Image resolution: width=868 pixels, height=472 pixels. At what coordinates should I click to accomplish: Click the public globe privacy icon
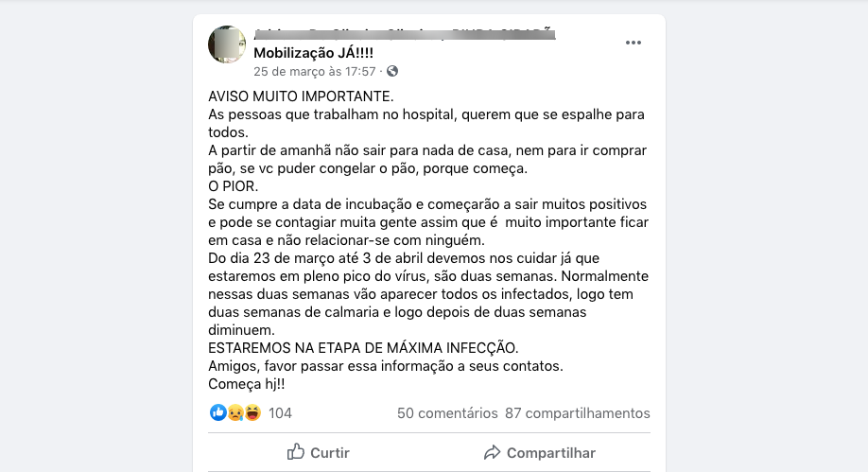click(392, 71)
